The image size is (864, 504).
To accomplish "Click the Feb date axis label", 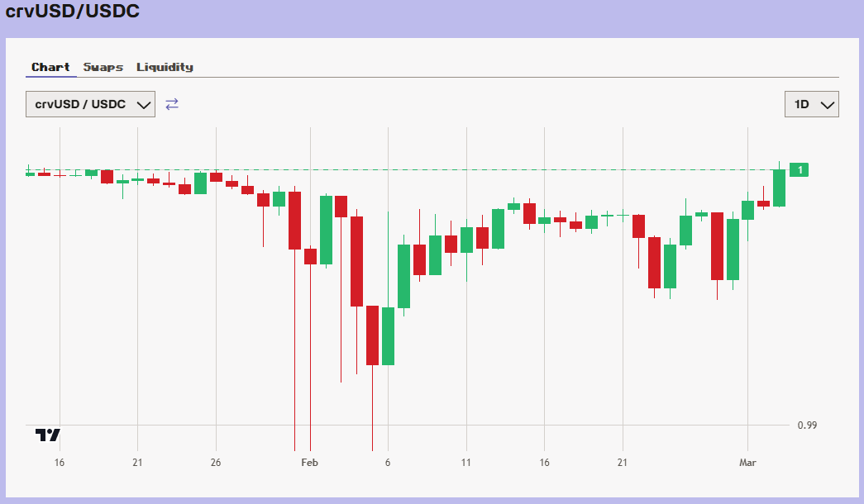I will point(310,463).
